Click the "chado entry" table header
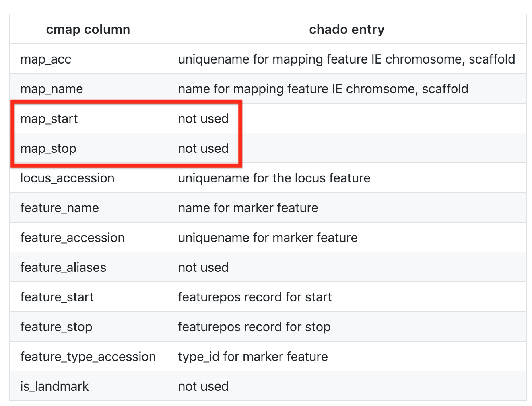 click(x=346, y=29)
